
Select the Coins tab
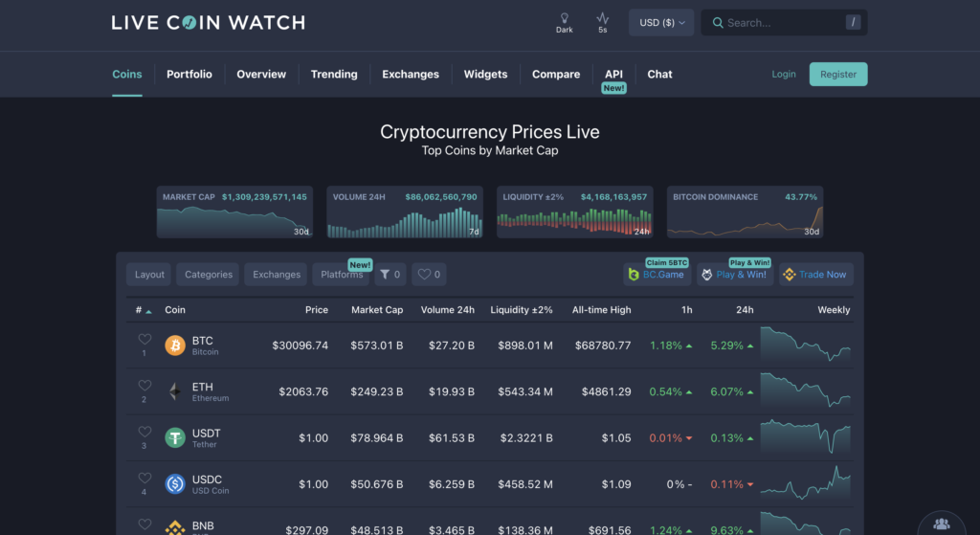127,75
